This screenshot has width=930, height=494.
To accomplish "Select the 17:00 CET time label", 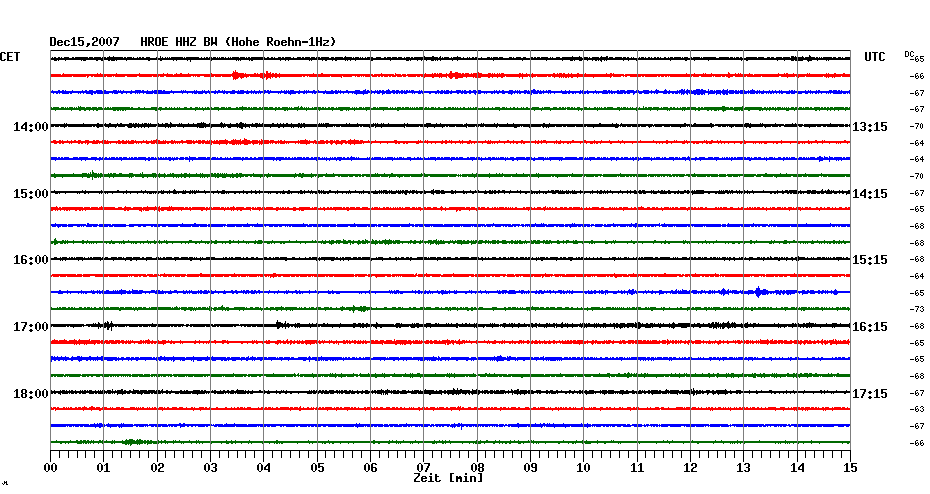I will (x=31, y=327).
